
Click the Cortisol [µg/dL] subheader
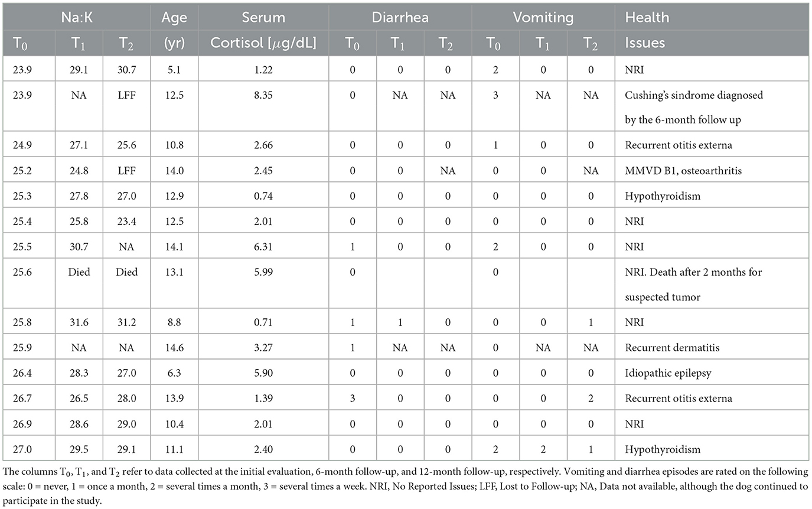(263, 43)
